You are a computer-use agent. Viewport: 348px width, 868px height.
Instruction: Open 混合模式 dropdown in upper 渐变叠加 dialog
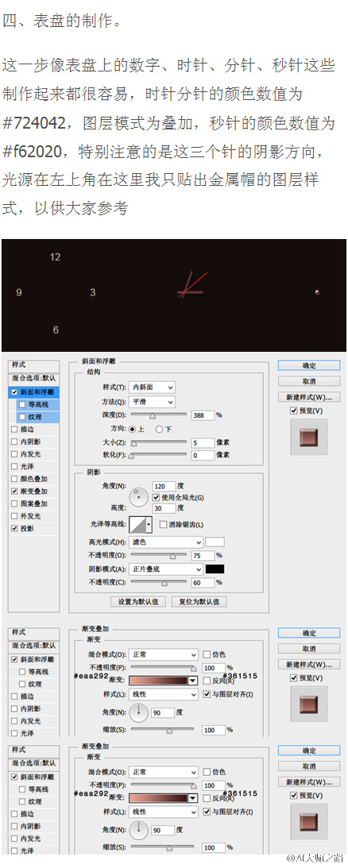(164, 654)
